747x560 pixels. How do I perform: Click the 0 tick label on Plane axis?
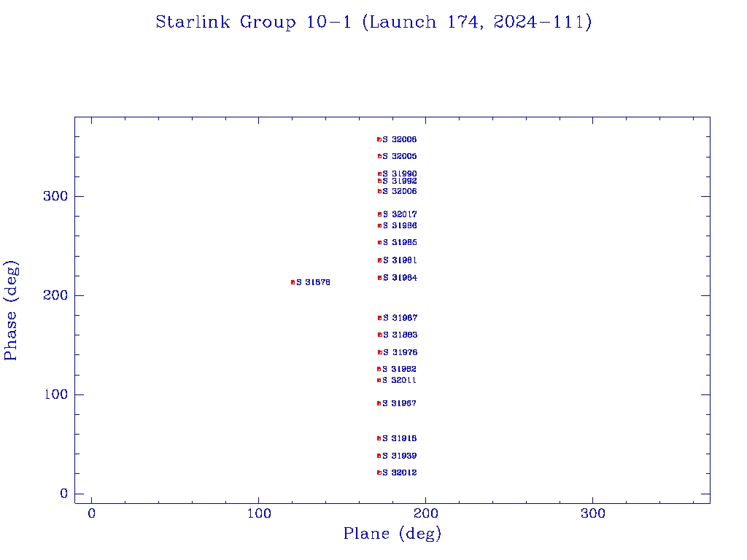92,514
